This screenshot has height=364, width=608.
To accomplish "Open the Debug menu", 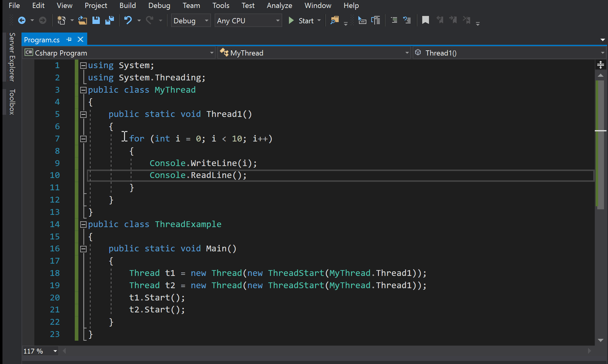I will pyautogui.click(x=159, y=5).
